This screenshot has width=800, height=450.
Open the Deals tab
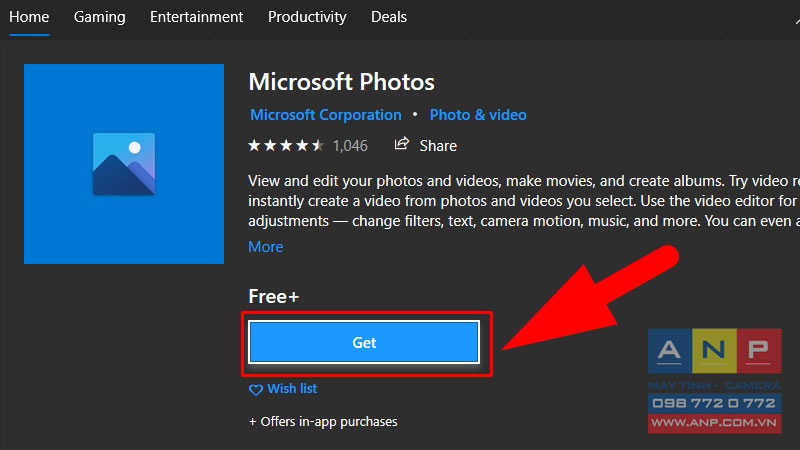point(389,17)
